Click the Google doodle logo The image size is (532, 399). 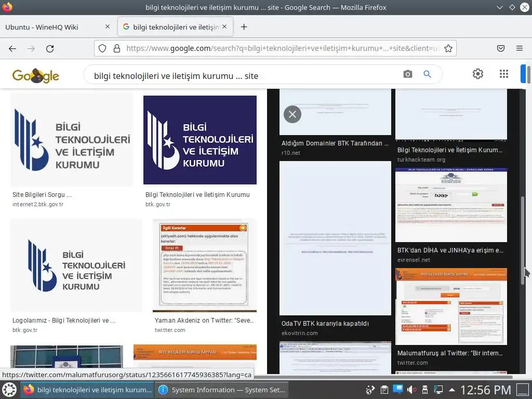tap(36, 75)
